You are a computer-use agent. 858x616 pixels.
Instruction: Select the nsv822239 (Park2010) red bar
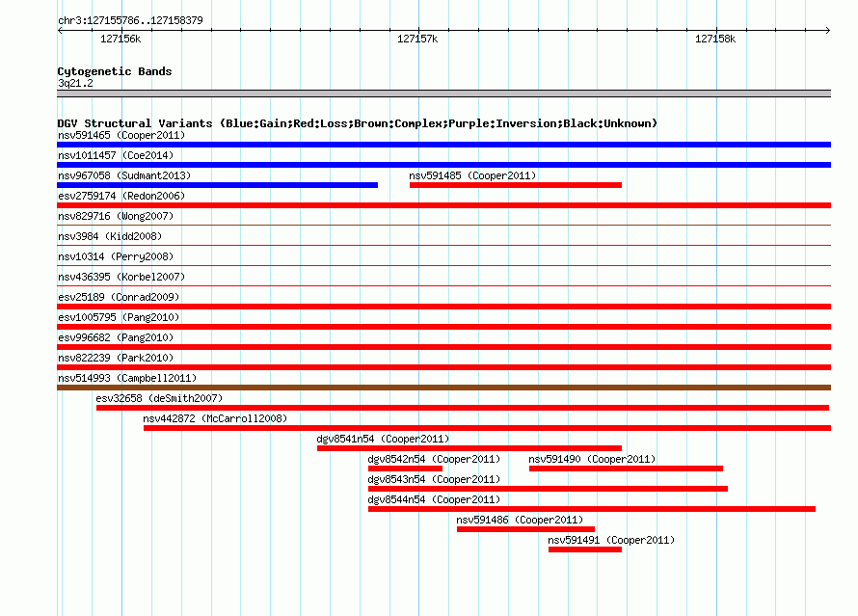443,367
